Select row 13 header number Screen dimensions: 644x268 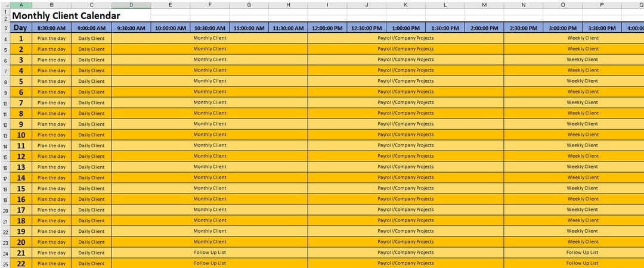5,135
